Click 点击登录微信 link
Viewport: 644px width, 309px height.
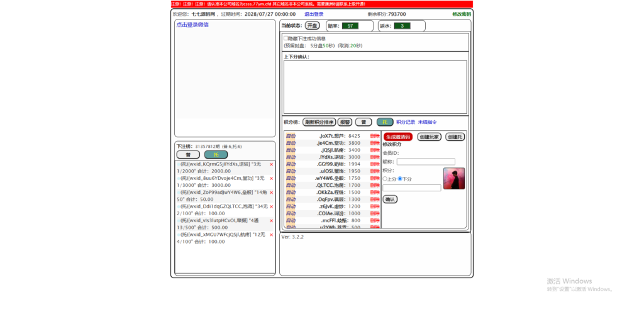(x=192, y=25)
